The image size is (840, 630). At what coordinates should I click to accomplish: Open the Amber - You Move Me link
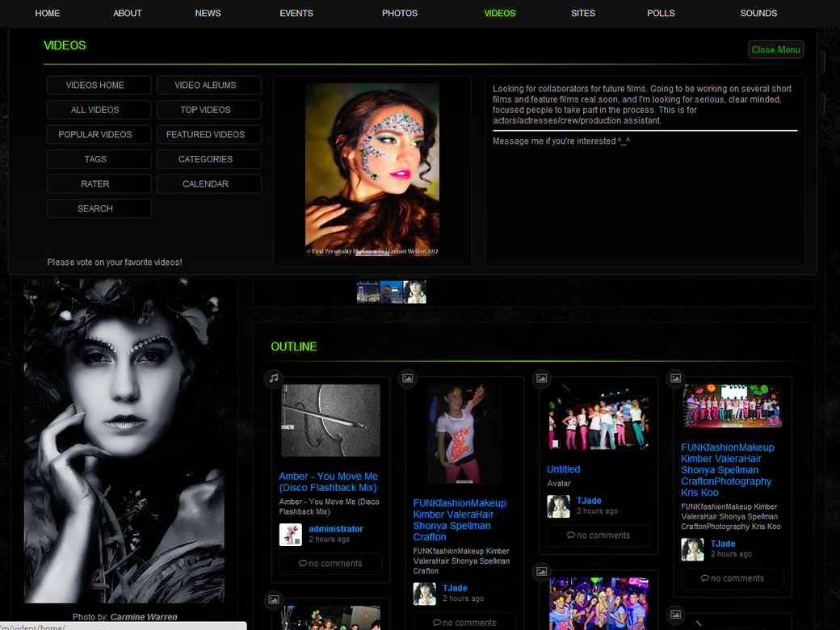tap(328, 482)
